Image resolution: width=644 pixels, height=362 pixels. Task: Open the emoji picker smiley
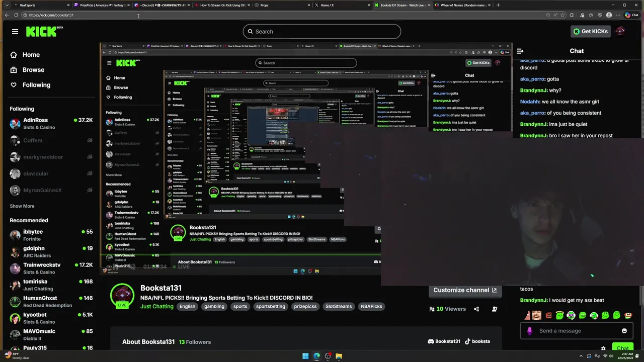point(624,331)
